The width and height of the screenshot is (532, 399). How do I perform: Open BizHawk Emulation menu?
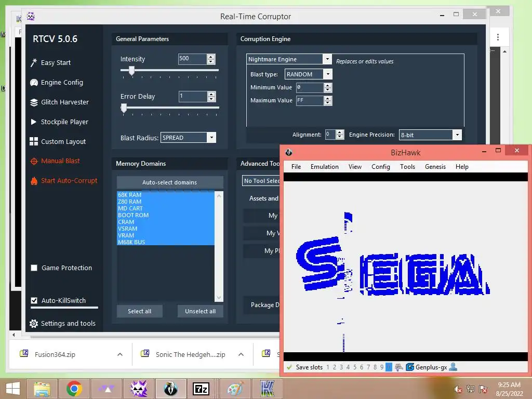point(325,167)
